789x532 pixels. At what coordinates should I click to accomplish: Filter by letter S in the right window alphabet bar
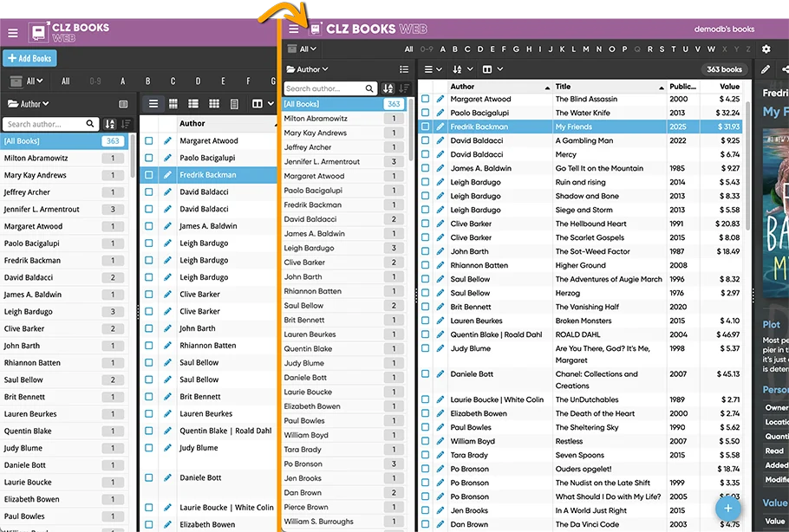(x=662, y=49)
